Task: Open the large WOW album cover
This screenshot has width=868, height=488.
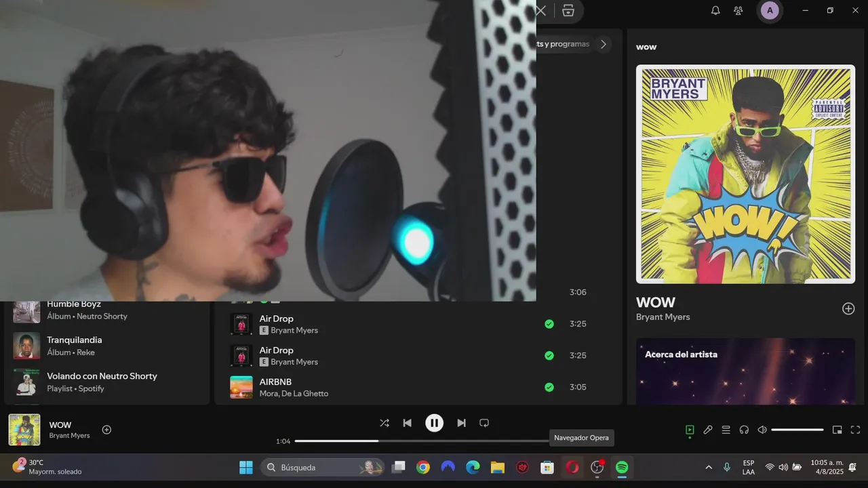Action: [x=745, y=174]
